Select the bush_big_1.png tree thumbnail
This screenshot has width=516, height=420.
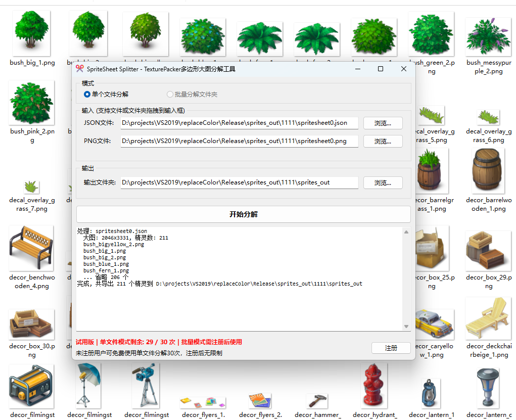tap(31, 33)
